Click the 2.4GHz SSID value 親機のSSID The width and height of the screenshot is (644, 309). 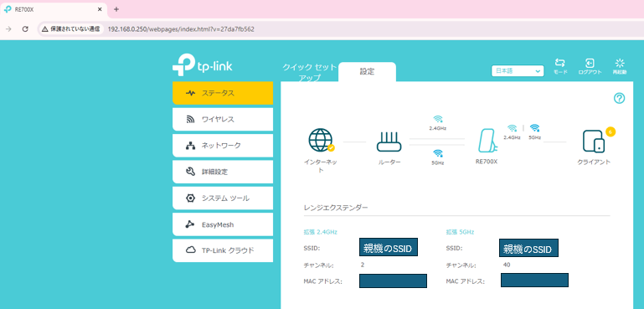tap(388, 247)
